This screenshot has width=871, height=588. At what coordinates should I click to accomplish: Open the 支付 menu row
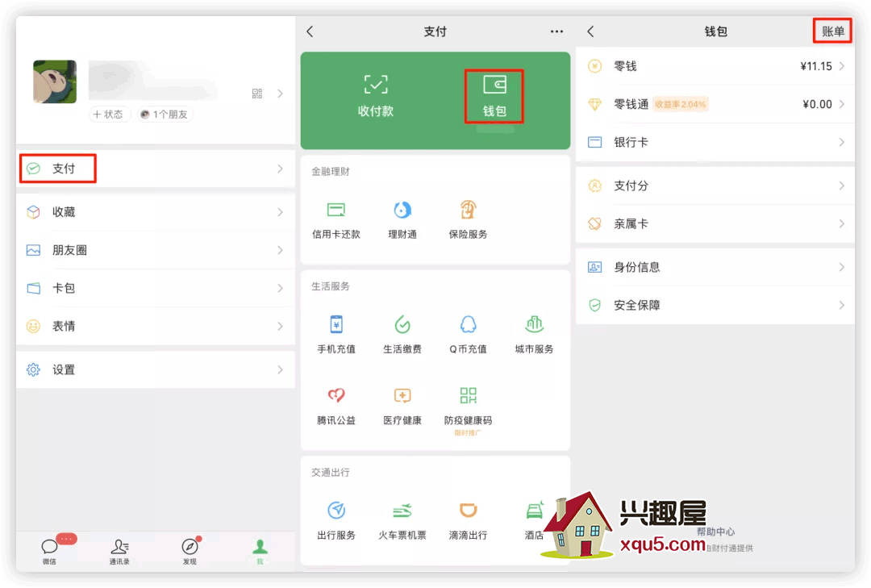(x=156, y=169)
